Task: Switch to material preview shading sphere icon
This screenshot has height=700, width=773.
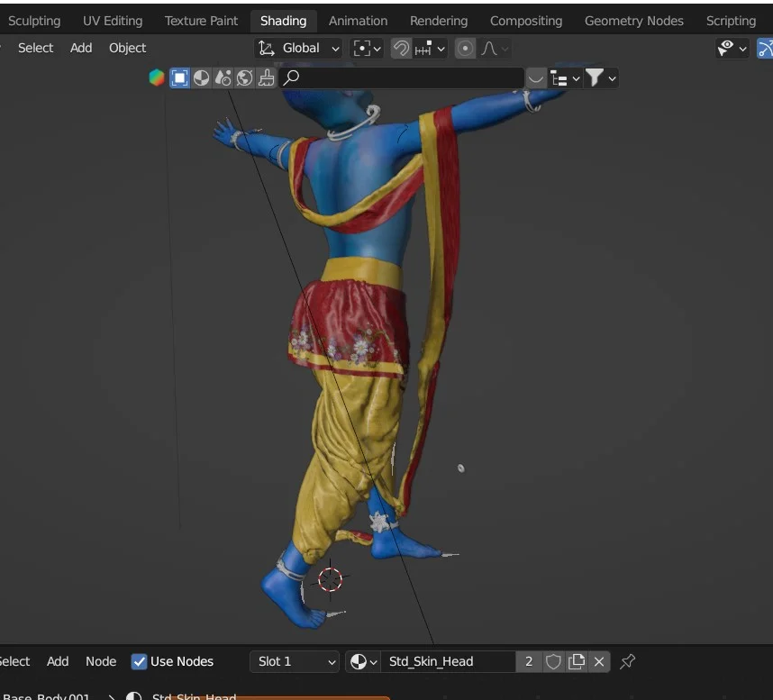Action: (201, 78)
